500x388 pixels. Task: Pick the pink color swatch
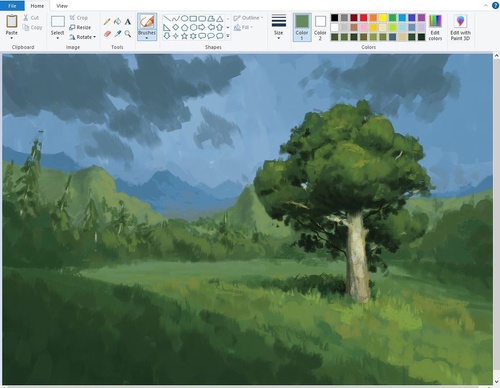pos(363,27)
